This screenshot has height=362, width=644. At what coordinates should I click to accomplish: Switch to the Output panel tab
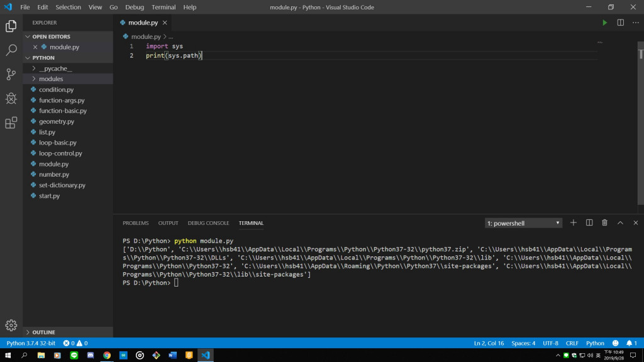pos(169,223)
